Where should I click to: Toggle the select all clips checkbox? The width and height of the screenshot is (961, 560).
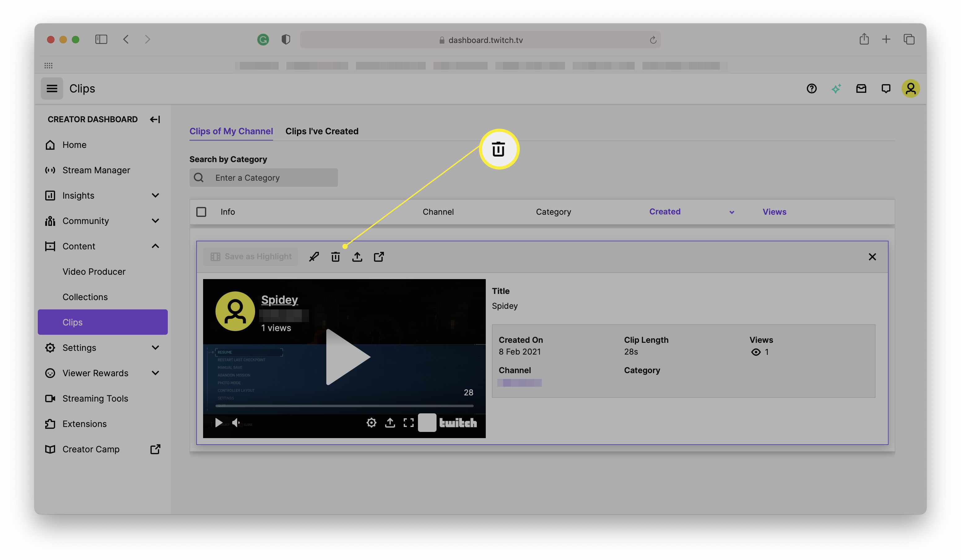201,212
